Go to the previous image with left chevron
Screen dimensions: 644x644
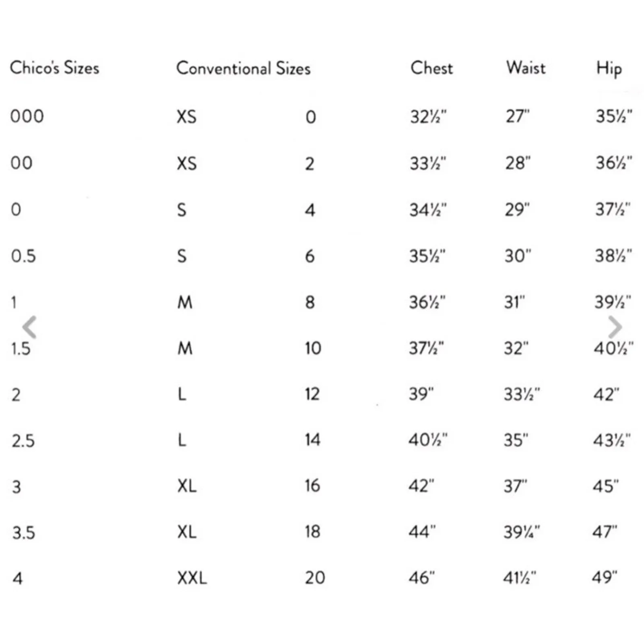click(x=29, y=327)
